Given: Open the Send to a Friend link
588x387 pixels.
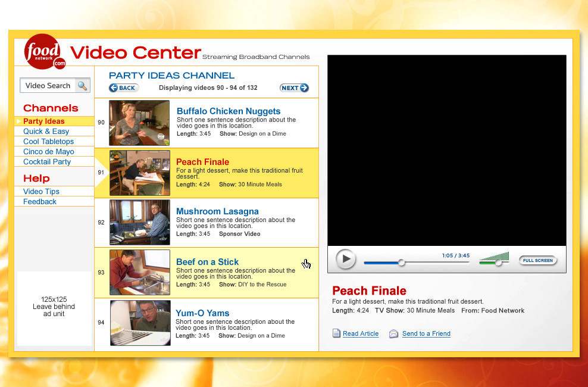Looking at the screenshot, I should [426, 333].
